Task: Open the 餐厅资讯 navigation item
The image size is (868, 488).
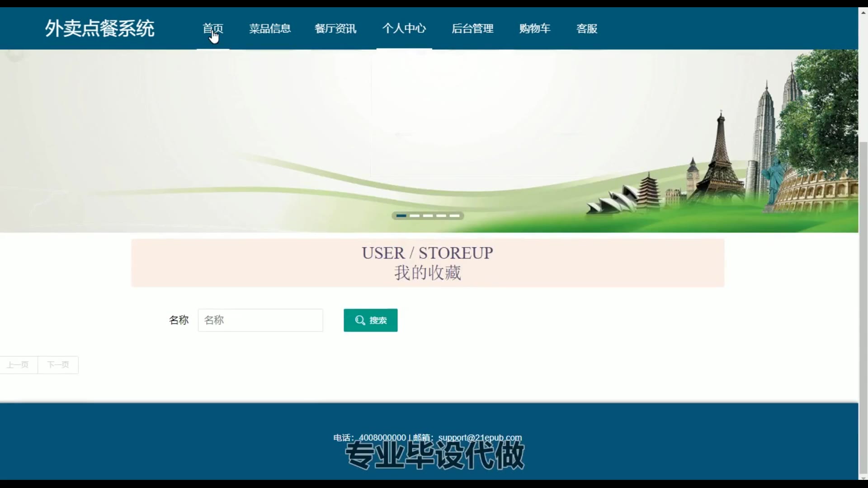Action: [335, 28]
